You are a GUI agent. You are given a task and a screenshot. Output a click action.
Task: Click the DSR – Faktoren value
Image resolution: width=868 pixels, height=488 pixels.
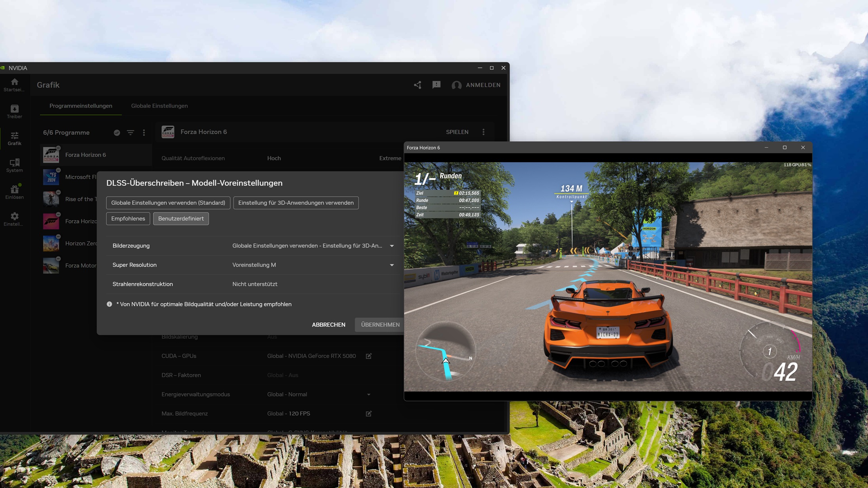point(282,375)
